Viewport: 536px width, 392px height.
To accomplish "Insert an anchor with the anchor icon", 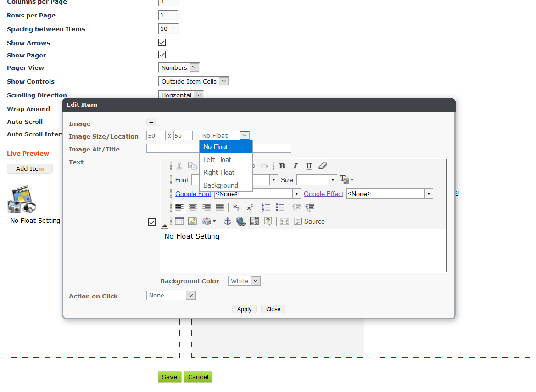I will 227,221.
